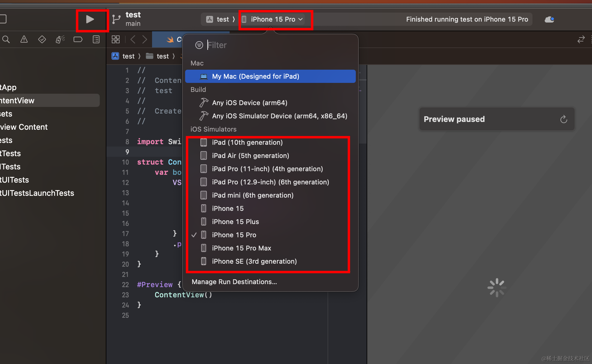Open the search navigator magnifier icon
This screenshot has height=364, width=592.
coord(6,39)
